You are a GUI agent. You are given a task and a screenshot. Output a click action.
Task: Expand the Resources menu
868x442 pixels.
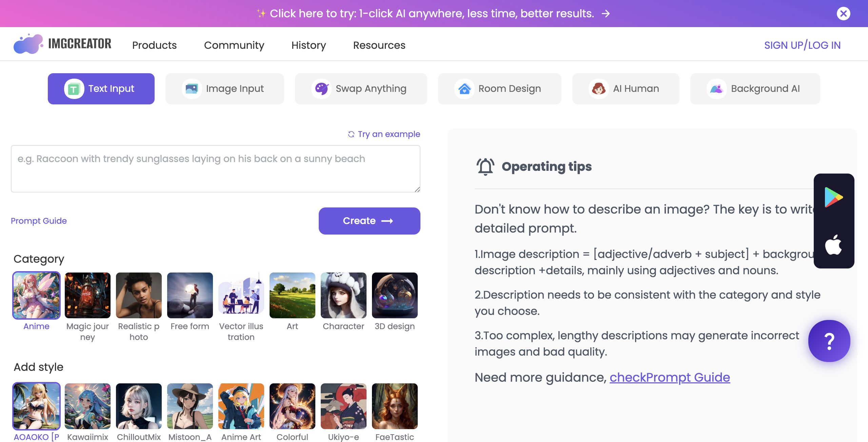point(379,45)
